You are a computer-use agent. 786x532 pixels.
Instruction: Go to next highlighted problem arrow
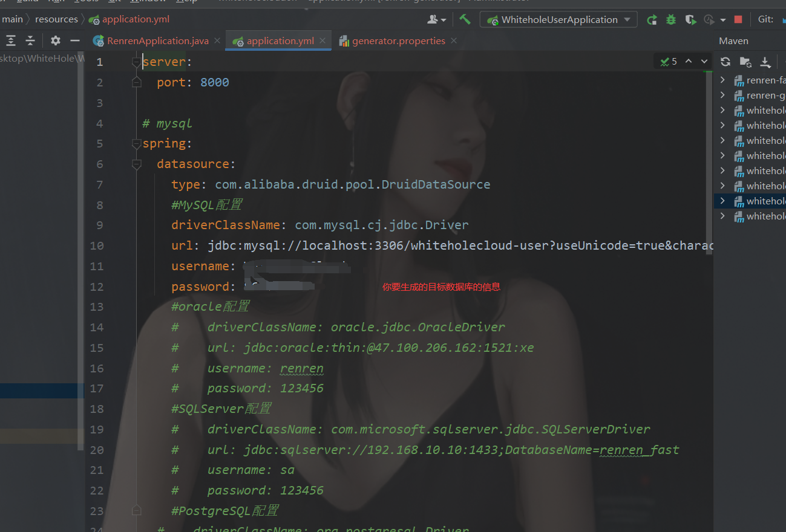(704, 61)
